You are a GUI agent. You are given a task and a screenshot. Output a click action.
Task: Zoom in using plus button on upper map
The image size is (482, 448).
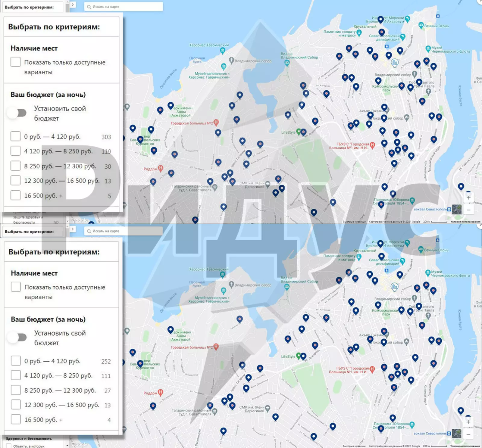point(468,198)
